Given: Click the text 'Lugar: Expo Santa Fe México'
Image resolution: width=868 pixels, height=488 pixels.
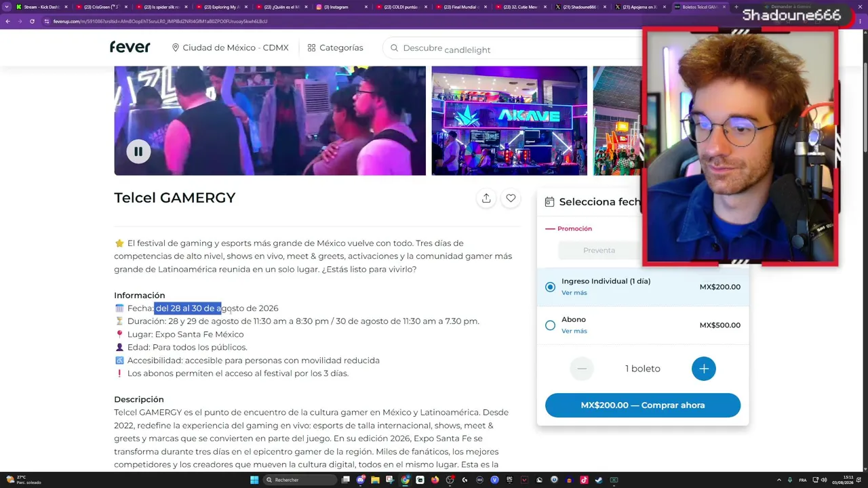Looking at the screenshot, I should point(185,334).
